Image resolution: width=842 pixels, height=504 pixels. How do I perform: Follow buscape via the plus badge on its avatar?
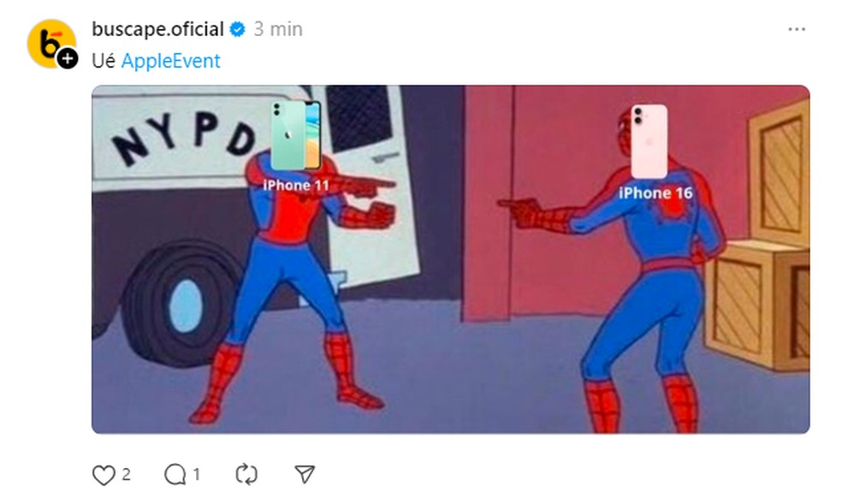[x=68, y=58]
